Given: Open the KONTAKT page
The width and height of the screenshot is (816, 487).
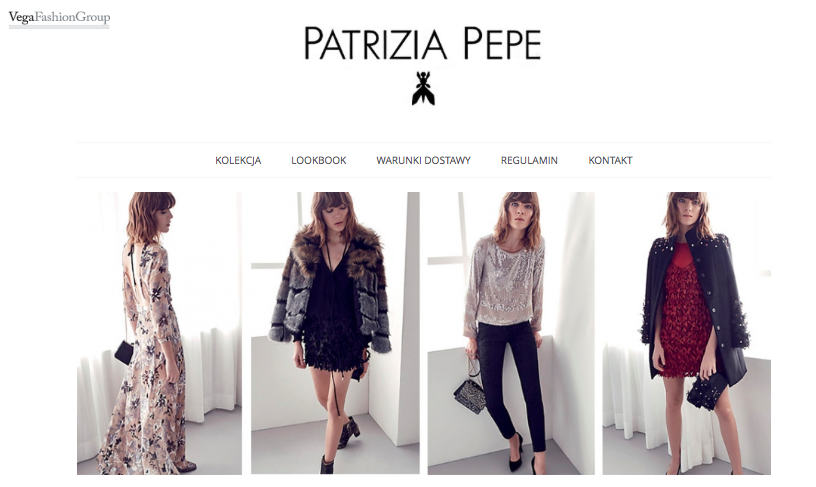Looking at the screenshot, I should (610, 160).
